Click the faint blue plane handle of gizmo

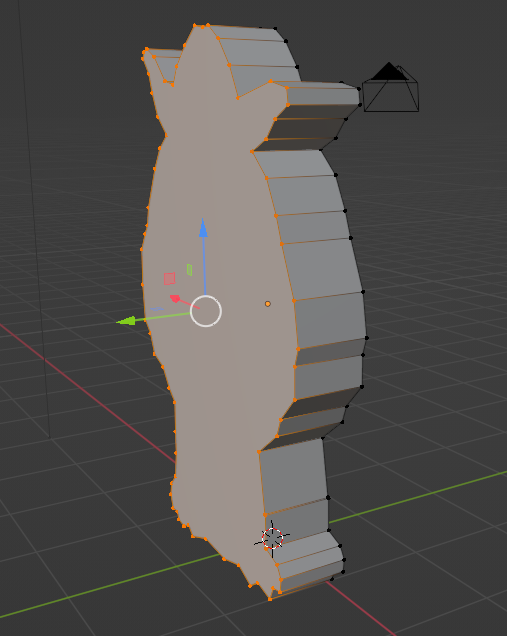pyautogui.click(x=157, y=309)
